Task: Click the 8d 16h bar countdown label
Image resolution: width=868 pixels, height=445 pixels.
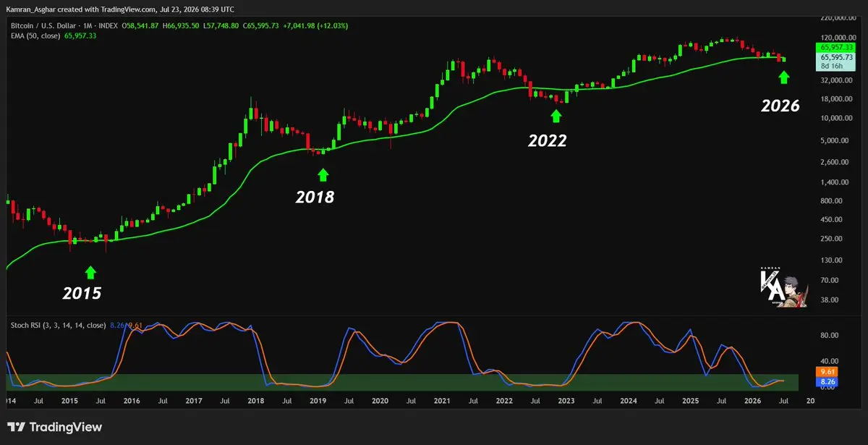Action: [x=830, y=65]
